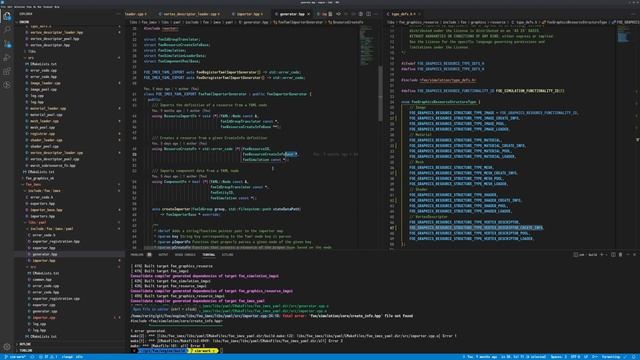
Task: Open the Selection menu in menu bar
Action: (x=20, y=7)
